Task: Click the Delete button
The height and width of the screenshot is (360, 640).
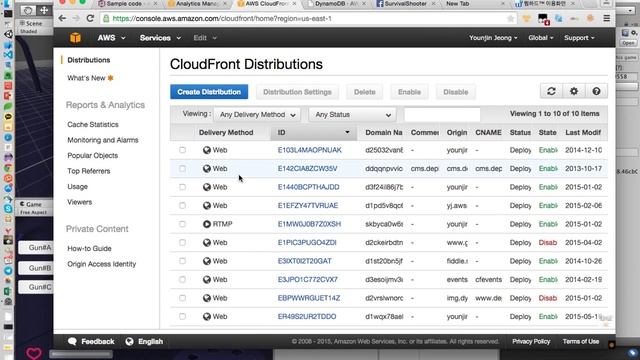Action: click(x=364, y=92)
